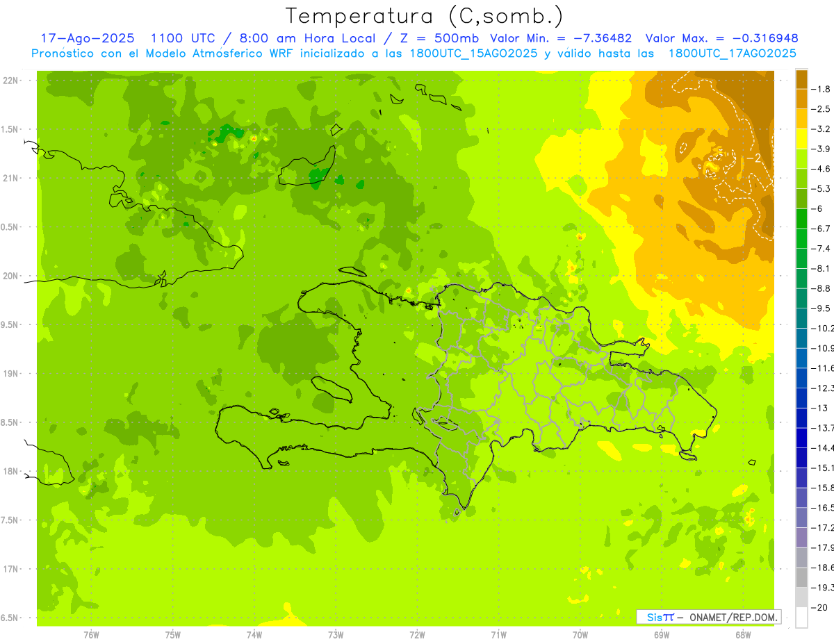Screen dimensions: 834x644
Task: Click the '-13' colorbar value
Action: [819, 408]
